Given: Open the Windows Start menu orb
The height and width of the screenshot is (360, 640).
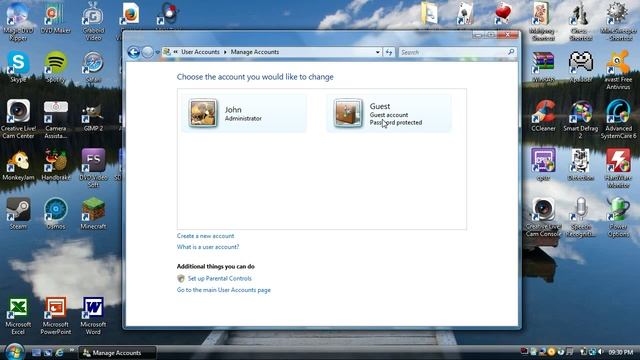Looking at the screenshot, I should coord(15,351).
